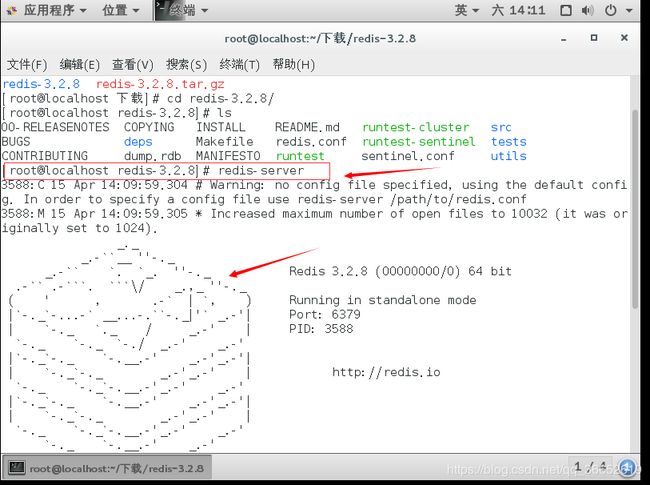Click the CONTRIBUTING file name
650x485 pixels.
coord(45,156)
